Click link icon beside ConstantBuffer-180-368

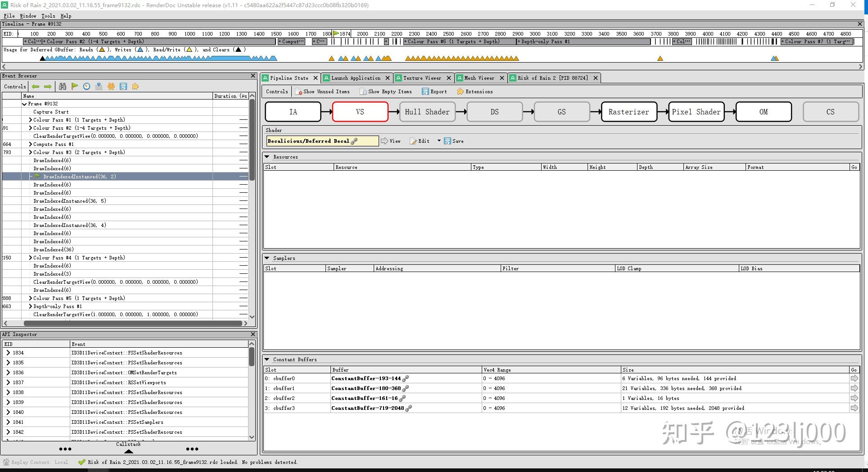(x=405, y=389)
